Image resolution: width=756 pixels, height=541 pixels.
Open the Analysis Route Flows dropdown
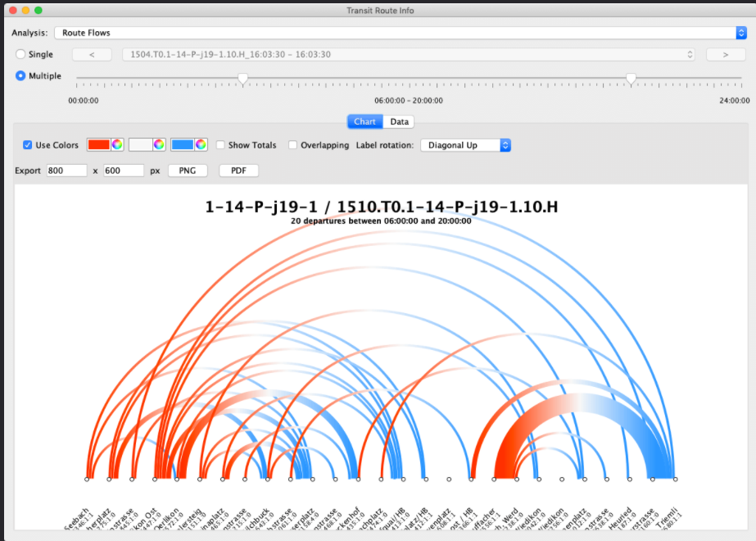click(x=401, y=33)
